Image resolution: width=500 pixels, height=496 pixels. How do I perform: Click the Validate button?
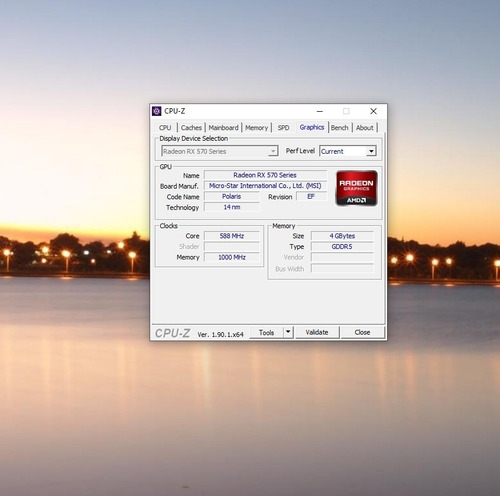click(x=317, y=333)
